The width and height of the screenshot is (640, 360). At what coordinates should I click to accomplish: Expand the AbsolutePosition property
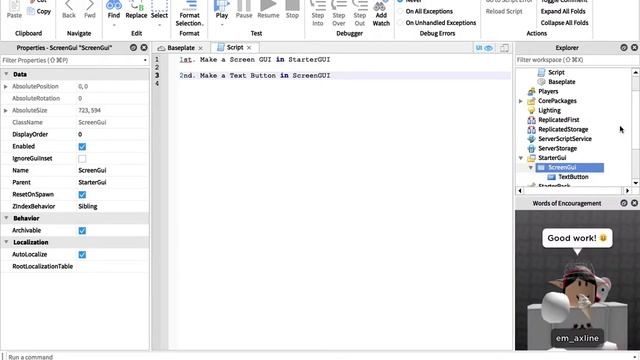[x=6, y=87]
